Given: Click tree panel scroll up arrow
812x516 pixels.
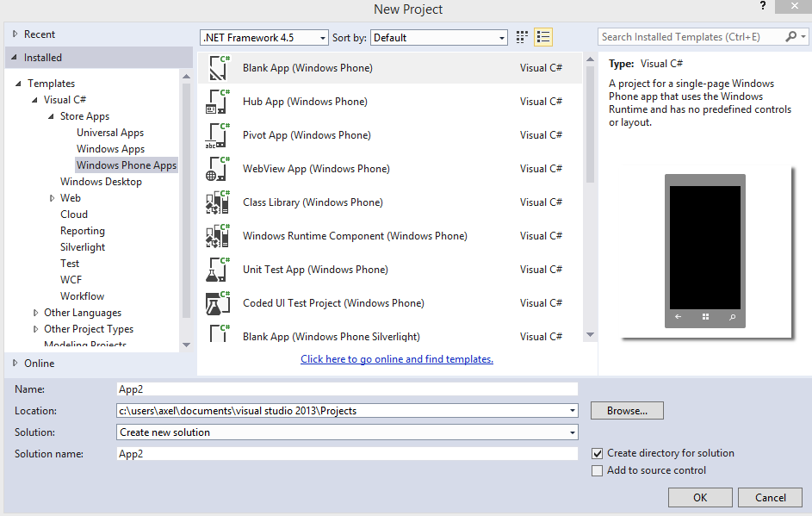Looking at the screenshot, I should [x=187, y=77].
